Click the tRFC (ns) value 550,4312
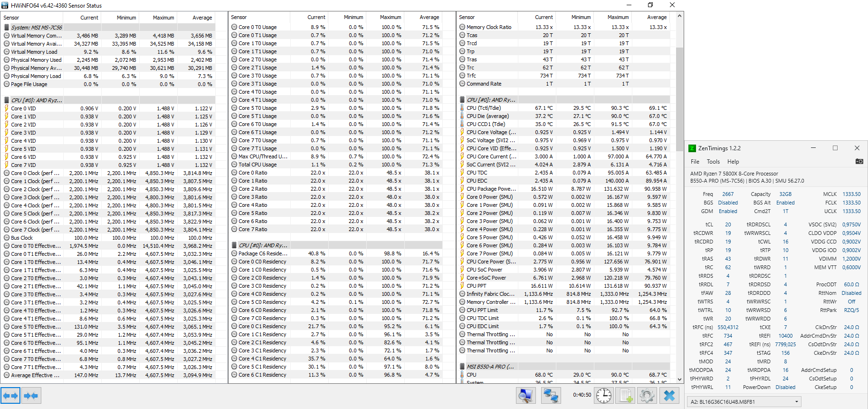 (x=728, y=327)
